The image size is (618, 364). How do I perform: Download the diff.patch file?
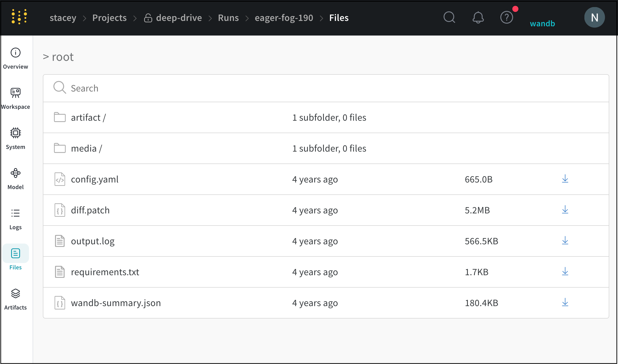pos(565,210)
